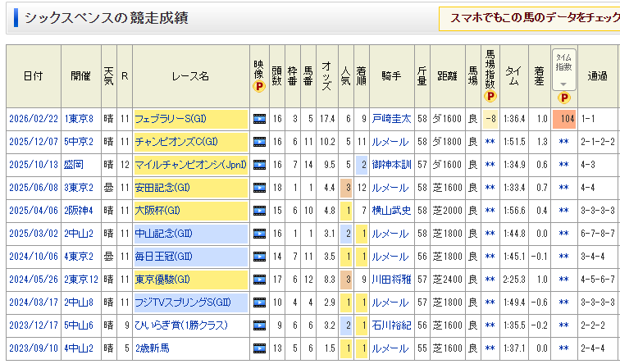Screen dimensions: 620x364
Task: Click premium P icon under 馬場指数 header
Action: pyautogui.click(x=490, y=96)
